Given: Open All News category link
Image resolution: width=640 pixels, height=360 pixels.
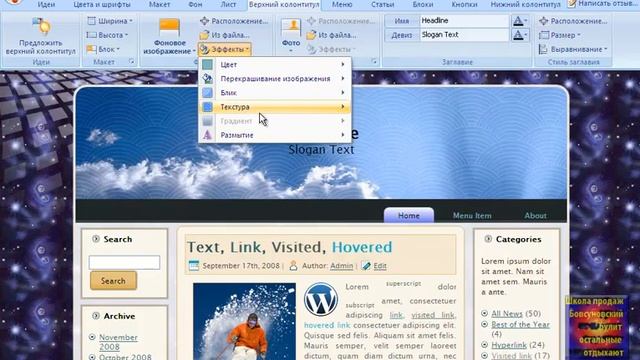Looking at the screenshot, I should (x=507, y=313).
